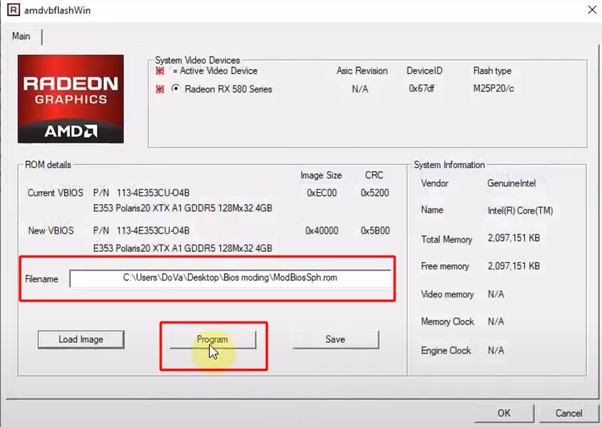Click the Program button

213,339
